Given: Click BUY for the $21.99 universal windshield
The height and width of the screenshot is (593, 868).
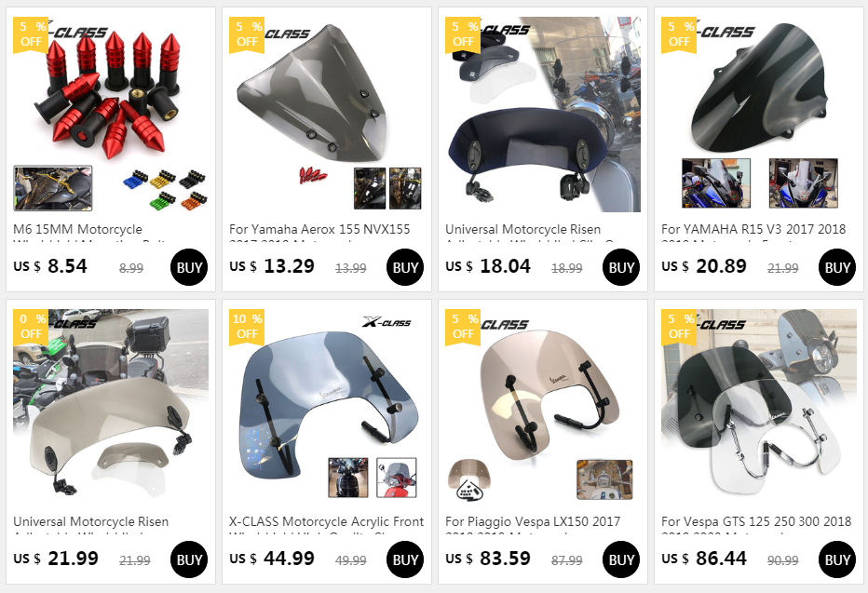Looking at the screenshot, I should 189,559.
